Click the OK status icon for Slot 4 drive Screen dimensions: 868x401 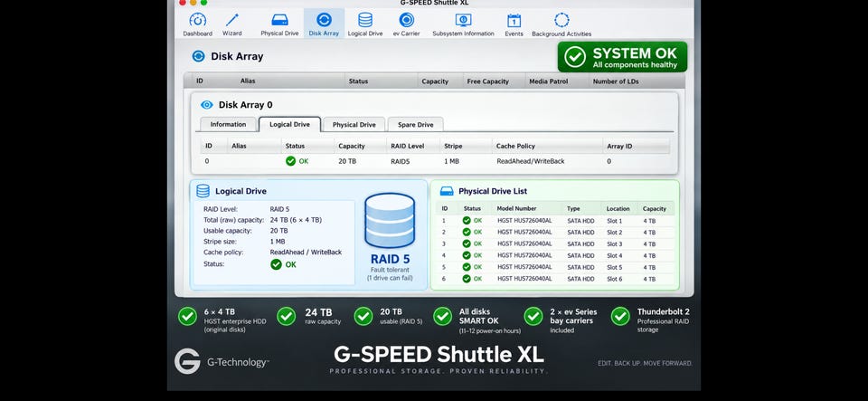[x=467, y=255]
